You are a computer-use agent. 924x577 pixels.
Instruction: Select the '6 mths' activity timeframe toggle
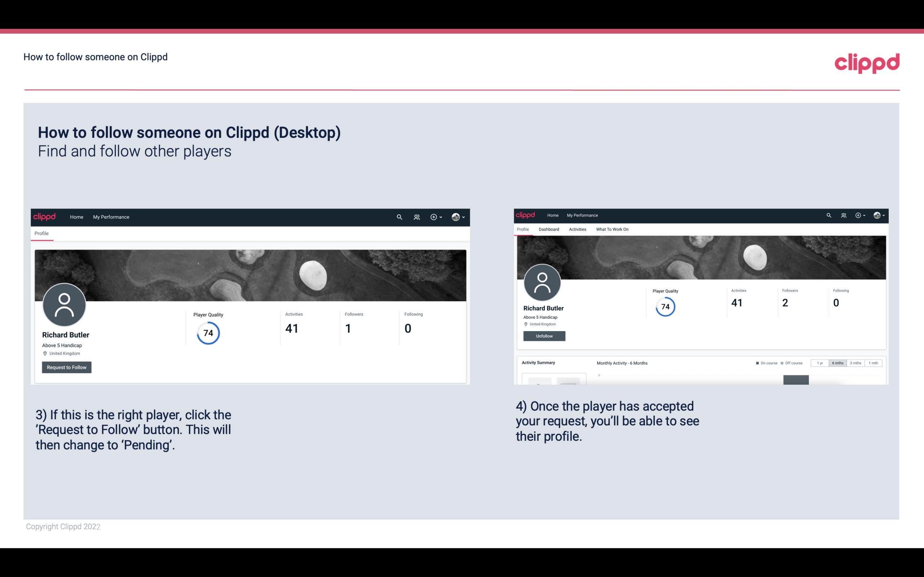(x=837, y=363)
